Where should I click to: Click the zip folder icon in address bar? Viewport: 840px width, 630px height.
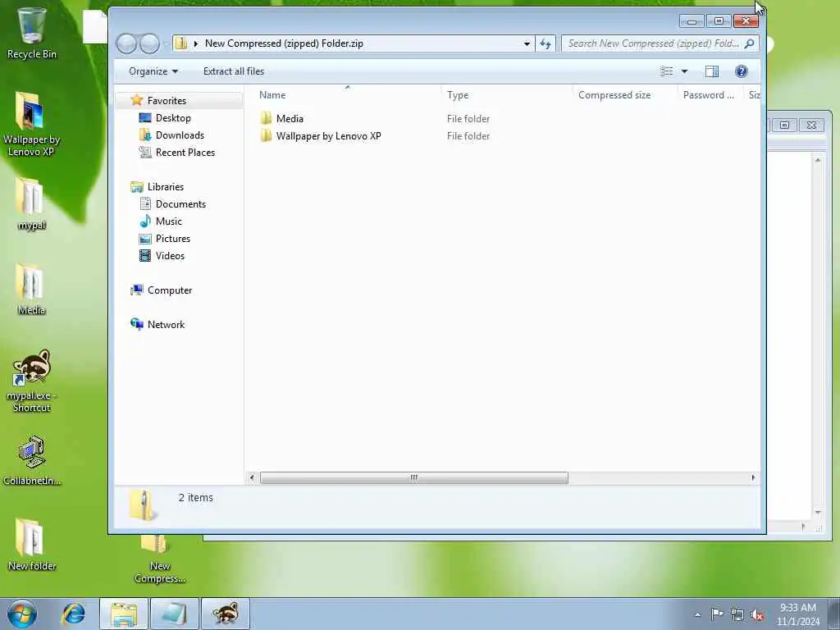[181, 43]
